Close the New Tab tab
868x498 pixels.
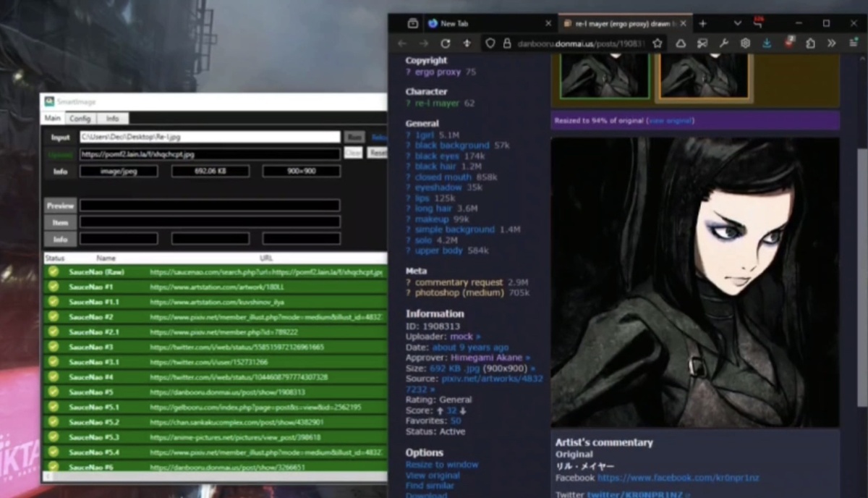click(548, 23)
